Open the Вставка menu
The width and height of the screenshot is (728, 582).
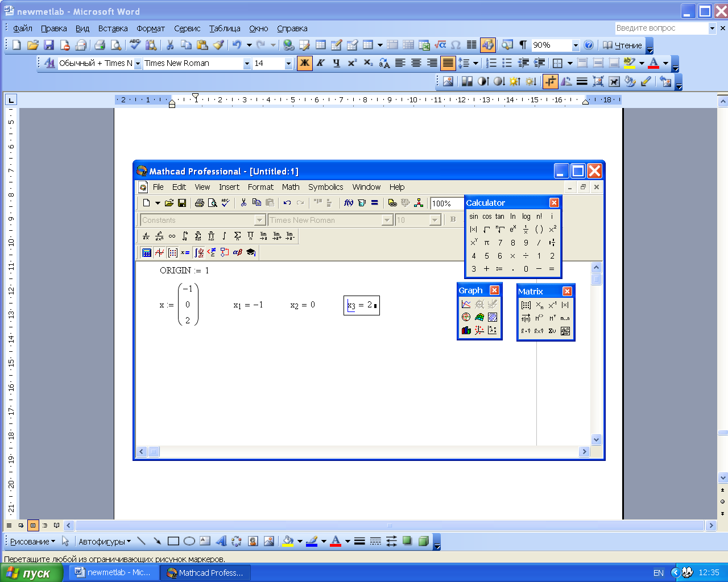pyautogui.click(x=113, y=28)
